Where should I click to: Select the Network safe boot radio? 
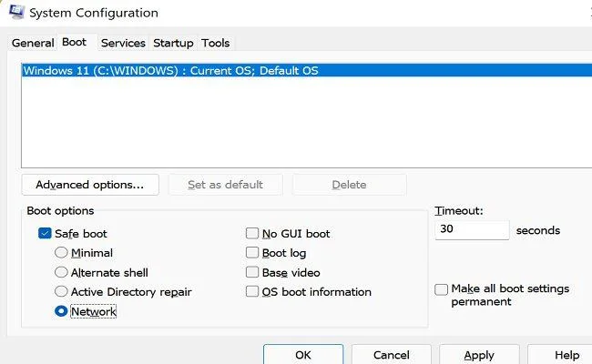[61, 311]
